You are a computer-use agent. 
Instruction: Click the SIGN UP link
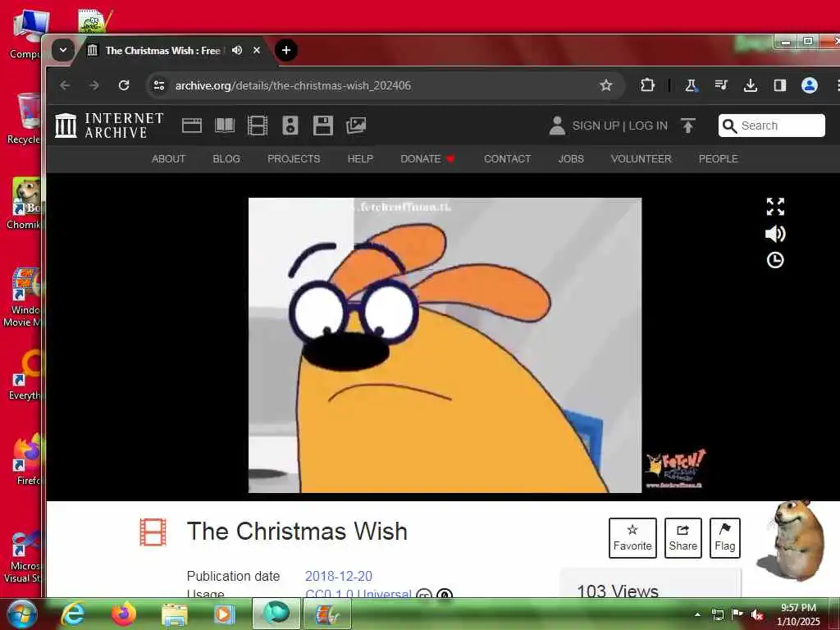[596, 126]
